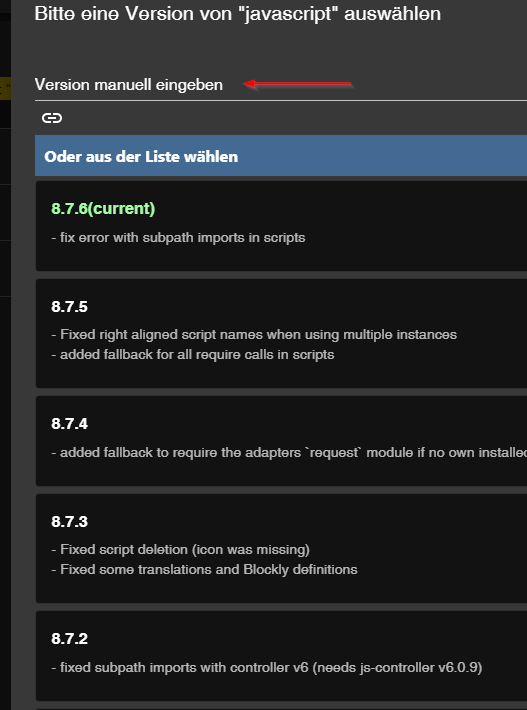Select version 8.7.2 heading
The height and width of the screenshot is (710, 527).
click(69, 638)
